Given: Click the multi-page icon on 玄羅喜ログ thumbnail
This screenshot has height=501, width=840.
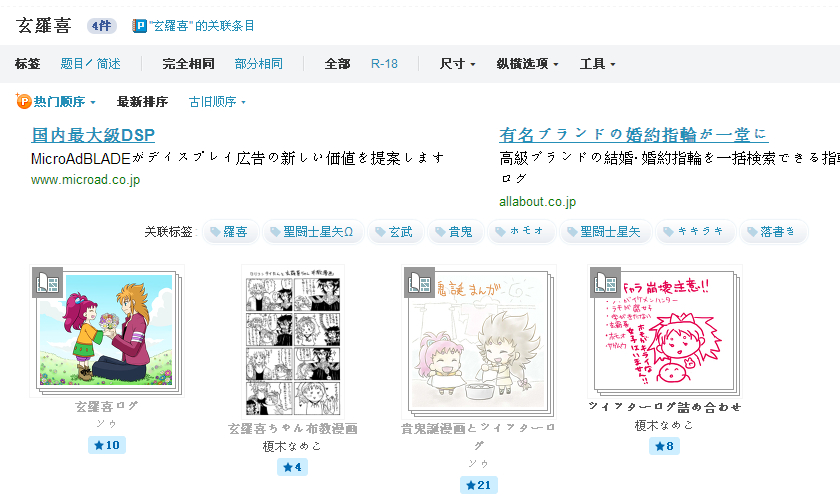Looking at the screenshot, I should [48, 282].
